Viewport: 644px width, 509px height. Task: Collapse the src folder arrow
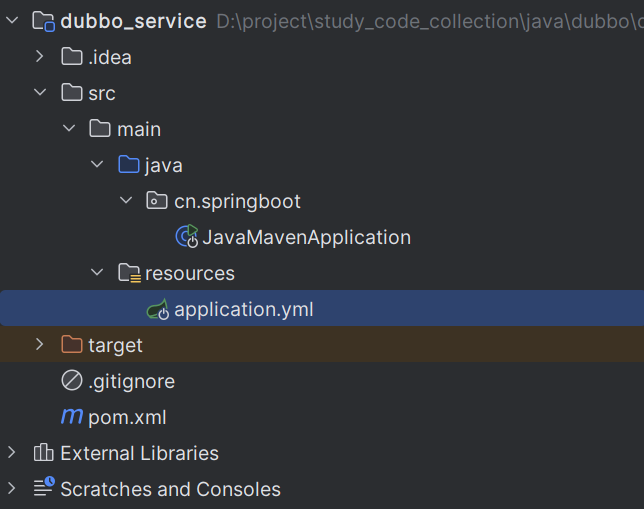tap(40, 93)
